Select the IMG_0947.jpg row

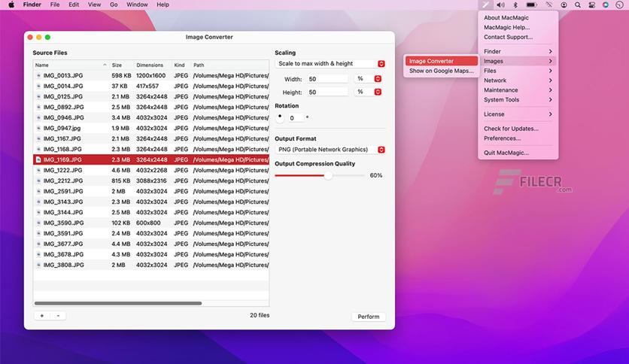tap(151, 128)
